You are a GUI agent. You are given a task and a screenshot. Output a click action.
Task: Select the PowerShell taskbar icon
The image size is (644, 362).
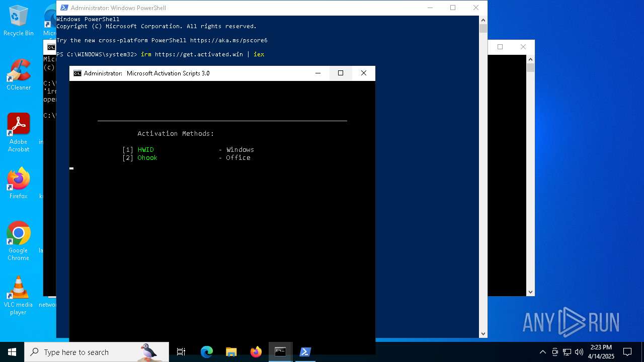tap(305, 352)
